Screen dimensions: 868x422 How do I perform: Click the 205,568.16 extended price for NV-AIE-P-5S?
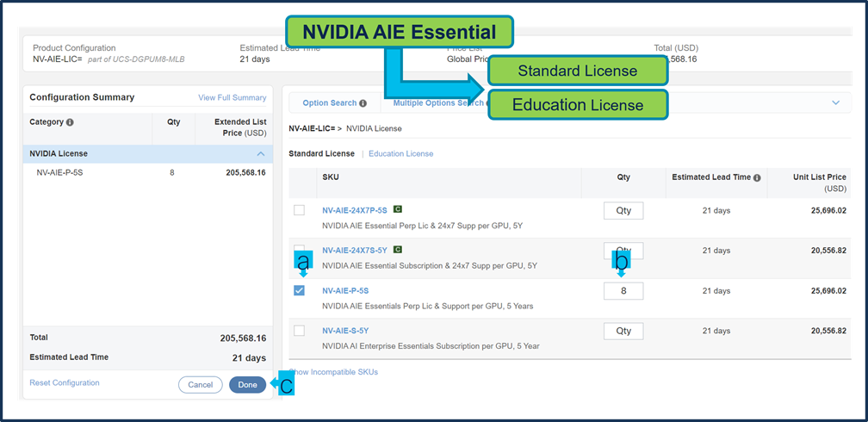245,172
